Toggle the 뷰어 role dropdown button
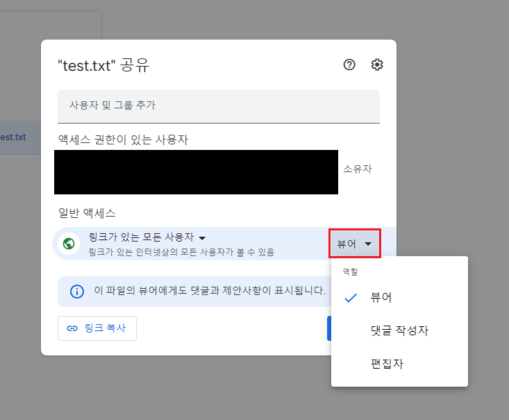 tap(354, 244)
